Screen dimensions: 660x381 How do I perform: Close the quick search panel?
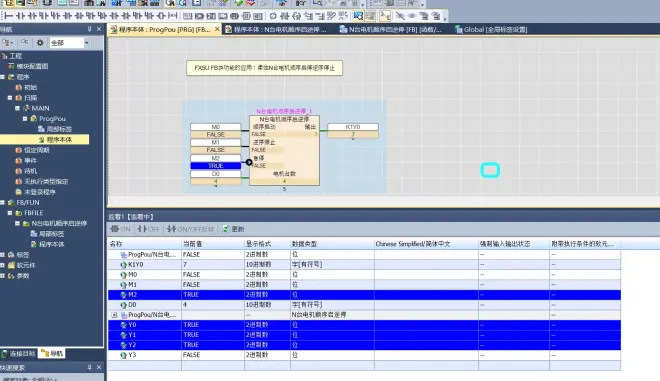click(99, 367)
